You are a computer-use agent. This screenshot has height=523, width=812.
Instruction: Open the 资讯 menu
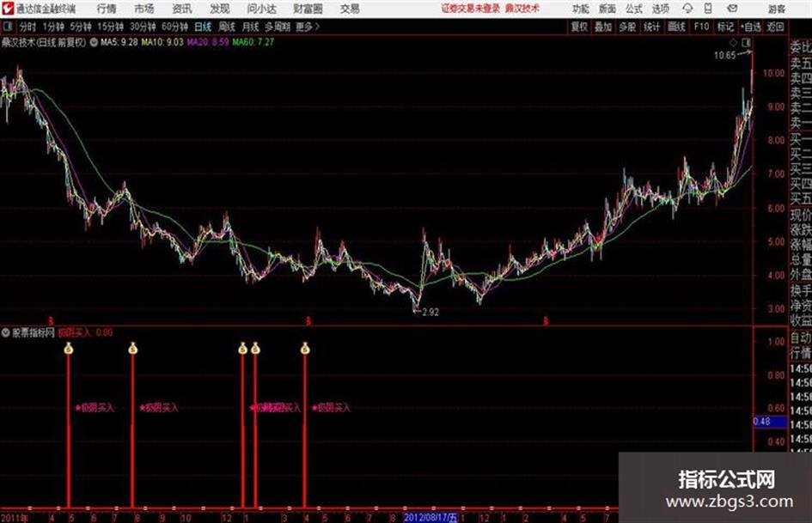tap(182, 9)
